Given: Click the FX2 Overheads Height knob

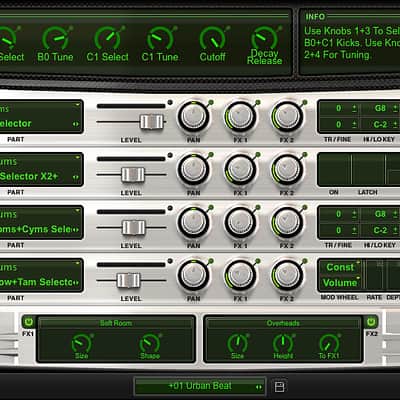Looking at the screenshot, I should pyautogui.click(x=283, y=343).
